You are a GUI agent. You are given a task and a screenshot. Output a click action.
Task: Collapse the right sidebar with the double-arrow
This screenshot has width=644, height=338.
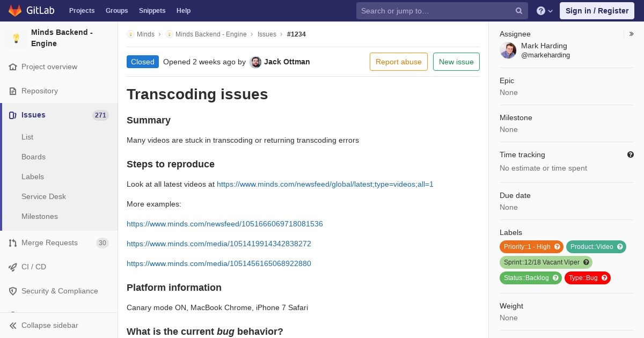click(631, 34)
